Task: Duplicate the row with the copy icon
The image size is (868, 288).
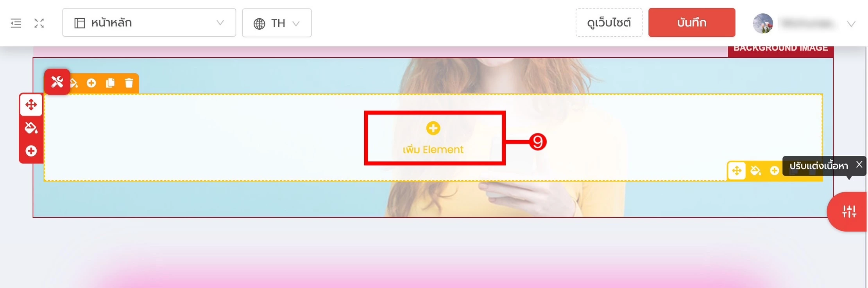Action: pos(110,83)
